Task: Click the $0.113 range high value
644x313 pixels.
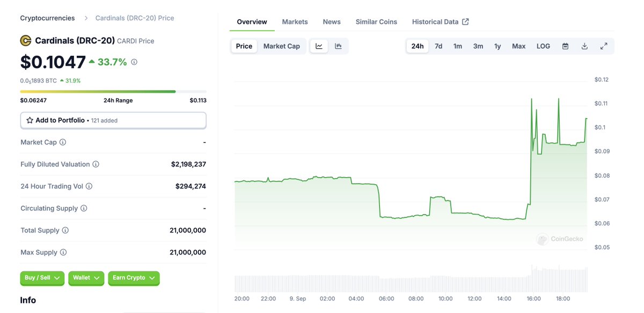Action: [x=198, y=100]
